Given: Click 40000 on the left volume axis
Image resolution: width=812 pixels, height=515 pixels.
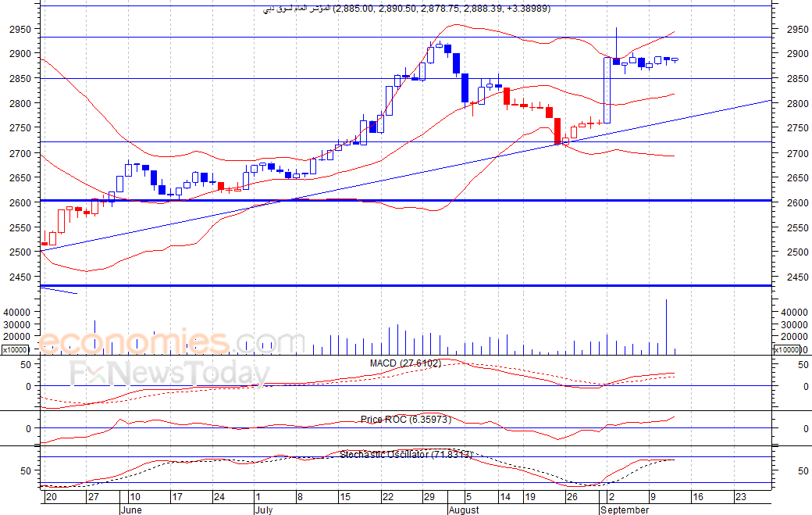Looking at the screenshot, I should (x=17, y=312).
